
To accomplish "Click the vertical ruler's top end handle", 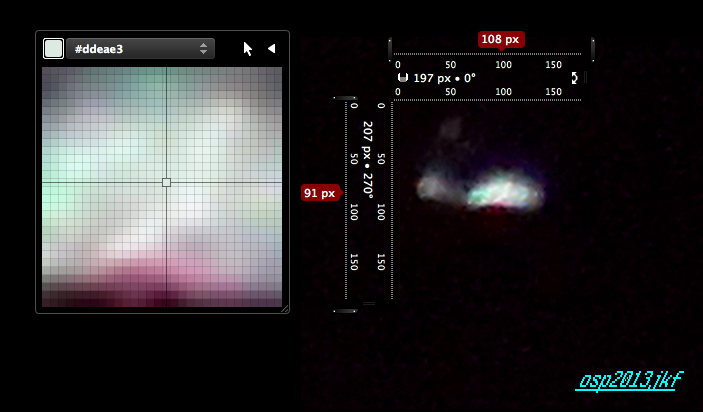I will [345, 98].
